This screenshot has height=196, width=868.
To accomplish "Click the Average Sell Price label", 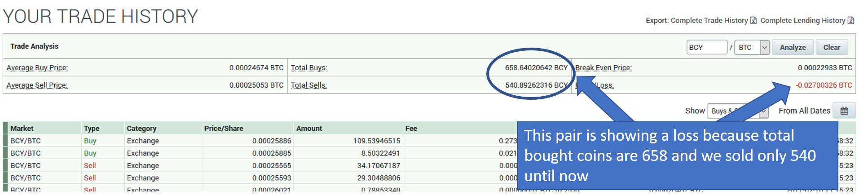I will [37, 85].
